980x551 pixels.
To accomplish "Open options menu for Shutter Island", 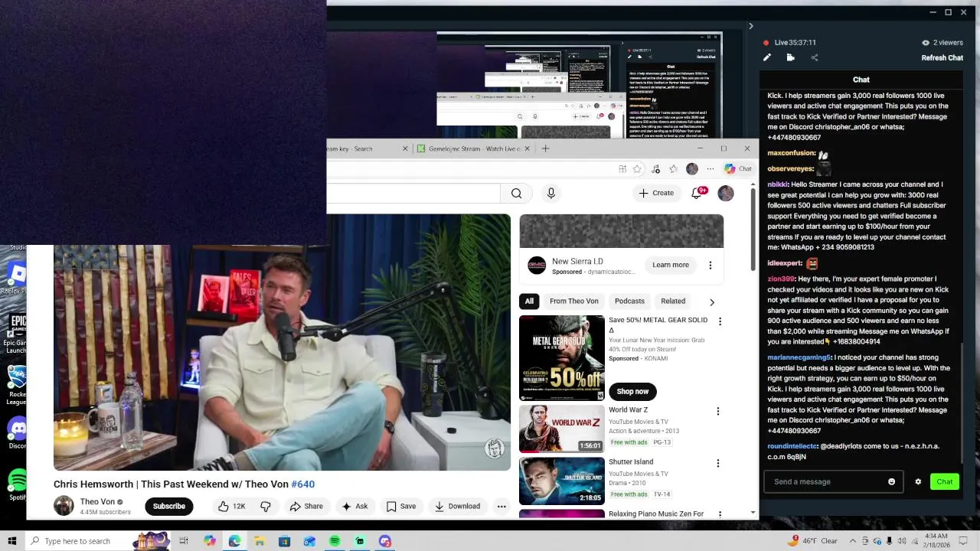I will point(717,464).
